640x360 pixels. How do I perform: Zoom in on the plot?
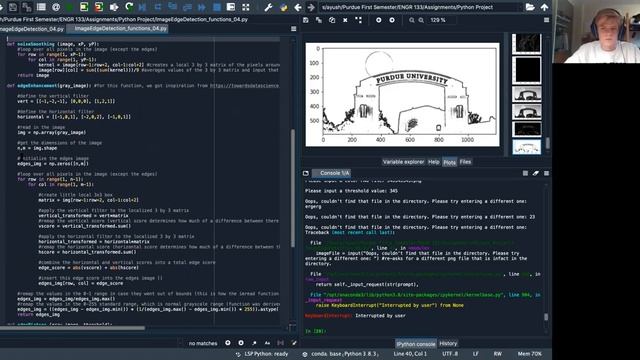click(421, 20)
